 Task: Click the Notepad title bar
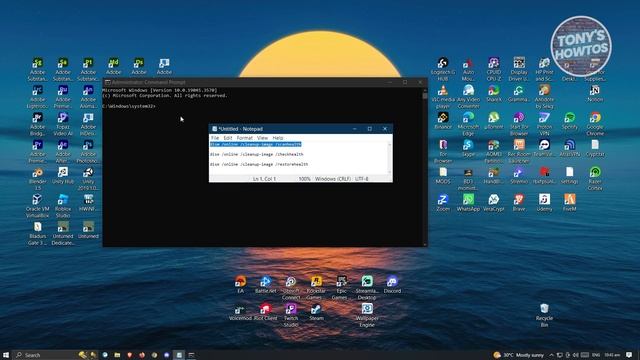(x=282, y=129)
